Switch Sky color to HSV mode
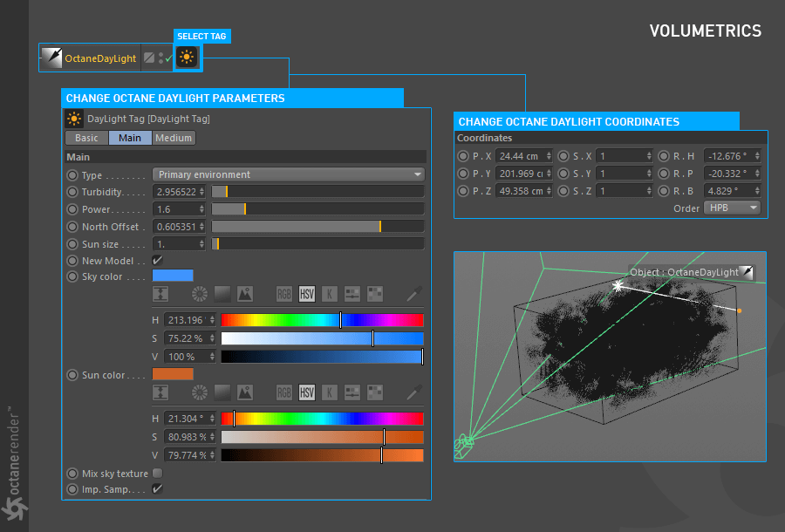Viewport: 785px width, 532px height. pyautogui.click(x=307, y=294)
